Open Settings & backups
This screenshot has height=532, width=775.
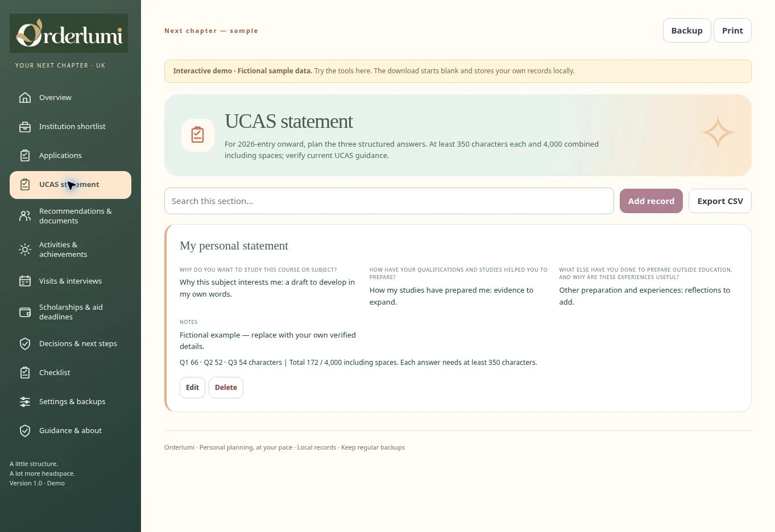[71, 402]
